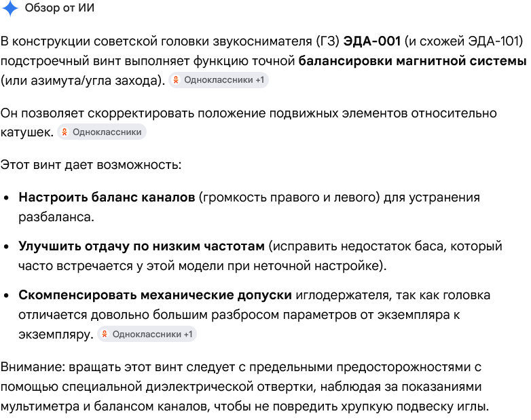Select the 'Настроить баланс каналов' bullet heading
Screen dimensions: 531x420
coord(107,197)
